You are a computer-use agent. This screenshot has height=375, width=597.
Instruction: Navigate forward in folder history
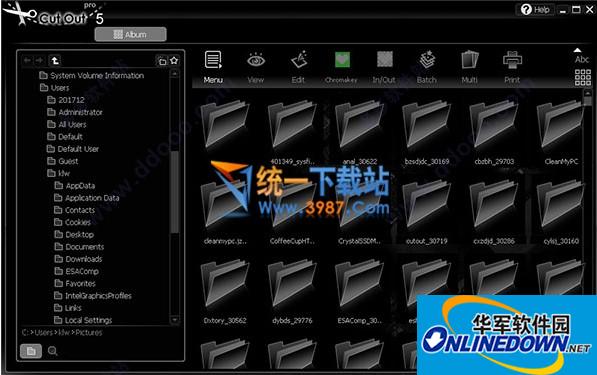[x=39, y=60]
